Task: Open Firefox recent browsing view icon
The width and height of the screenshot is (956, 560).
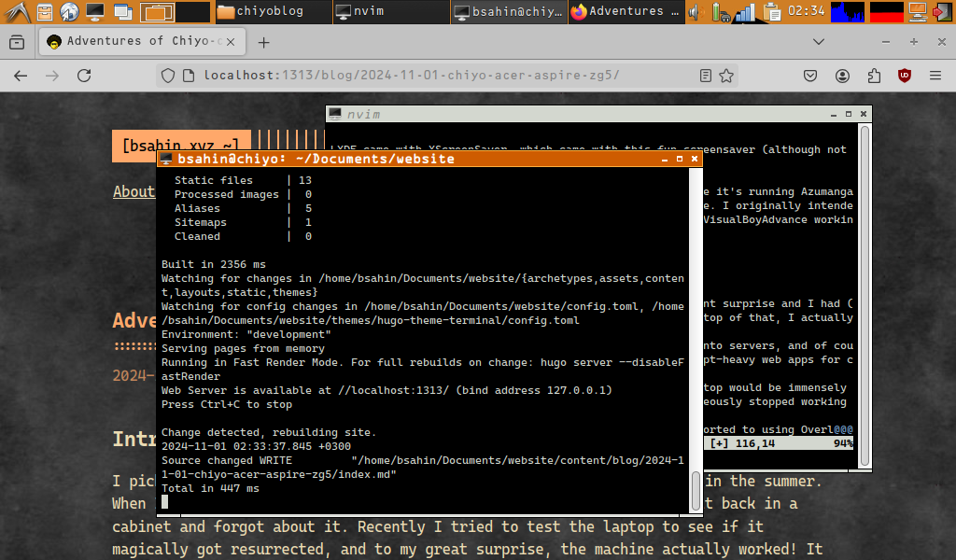Action: click(x=17, y=42)
